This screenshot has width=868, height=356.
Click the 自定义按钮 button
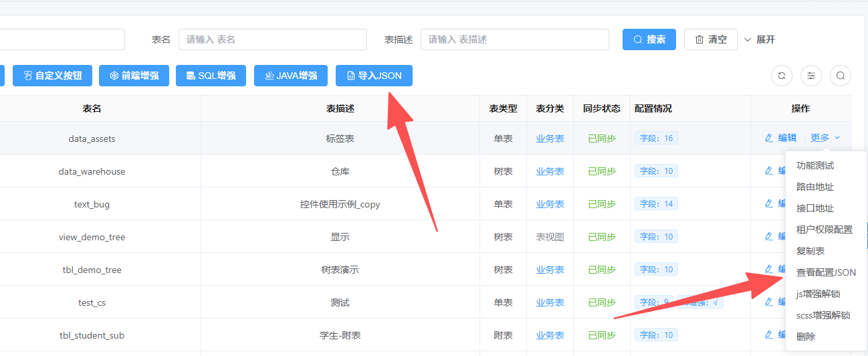point(52,76)
